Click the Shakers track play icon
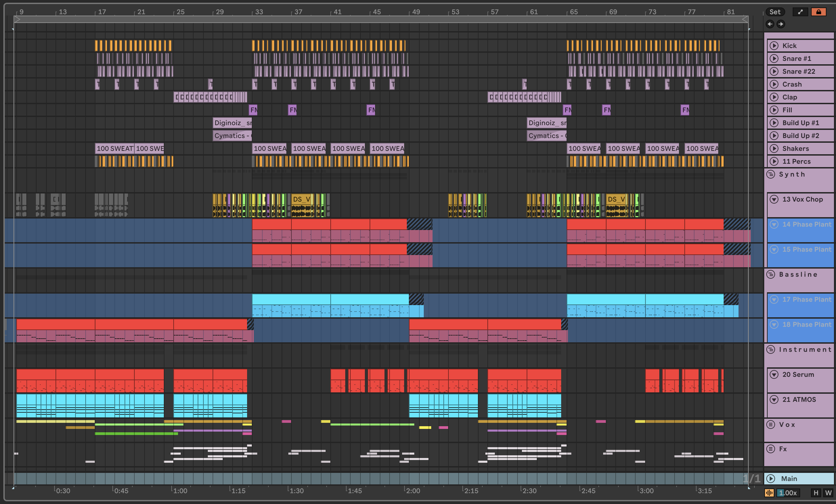This screenshot has height=504, width=836. pyautogui.click(x=774, y=148)
